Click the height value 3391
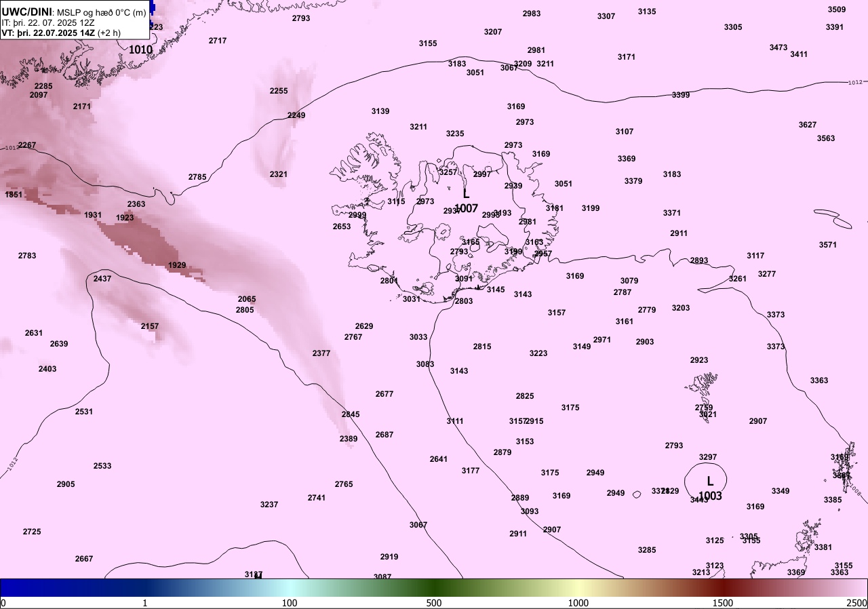The image size is (868, 609). coord(835,27)
